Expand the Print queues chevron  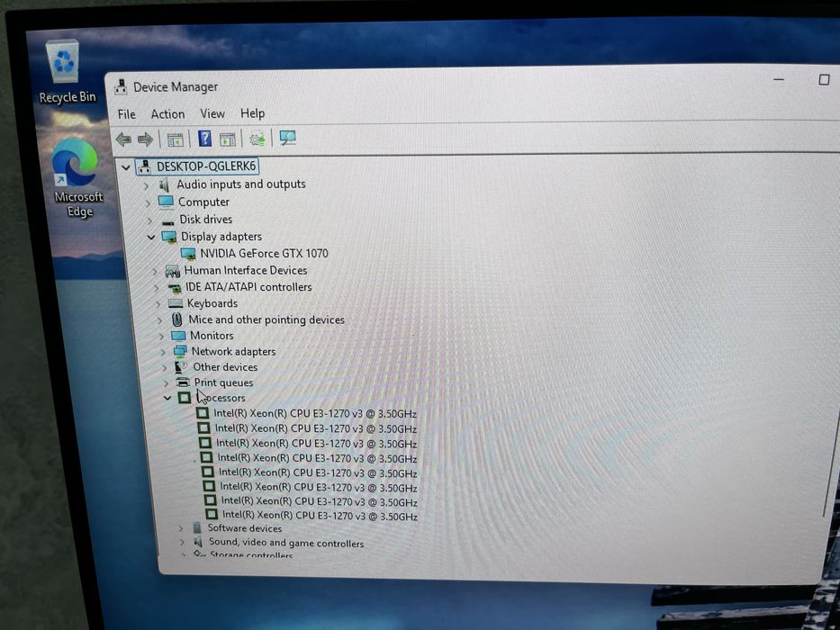[x=166, y=383]
